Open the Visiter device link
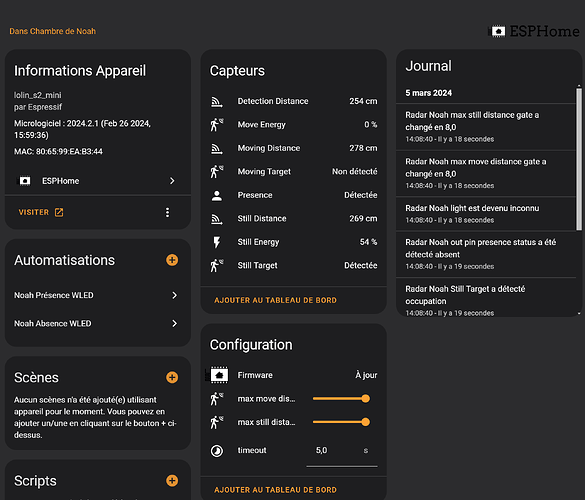The width and height of the screenshot is (585, 500). tap(41, 212)
